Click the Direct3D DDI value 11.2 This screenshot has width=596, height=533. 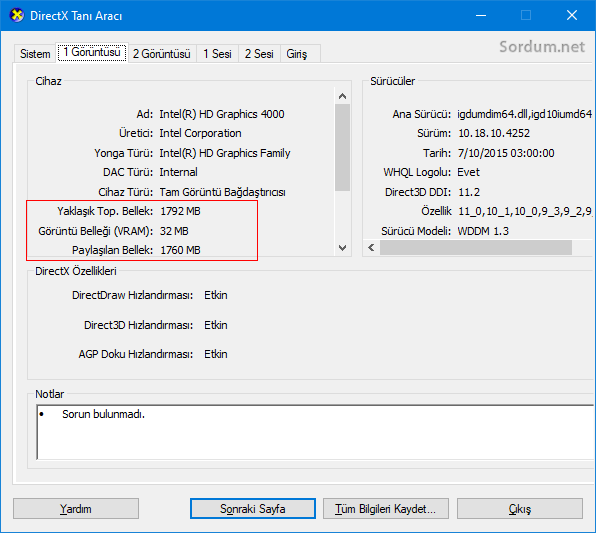[x=469, y=192]
